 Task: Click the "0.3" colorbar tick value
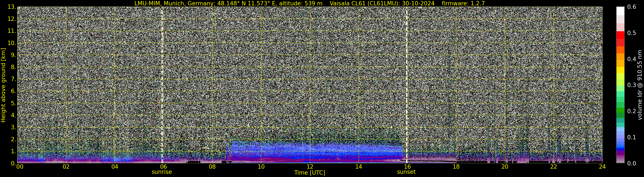click(x=632, y=85)
